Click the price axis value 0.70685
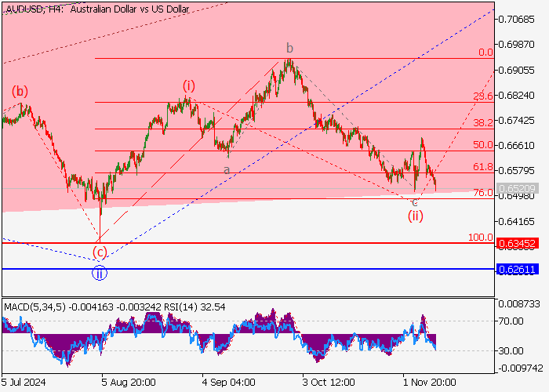 coord(516,20)
